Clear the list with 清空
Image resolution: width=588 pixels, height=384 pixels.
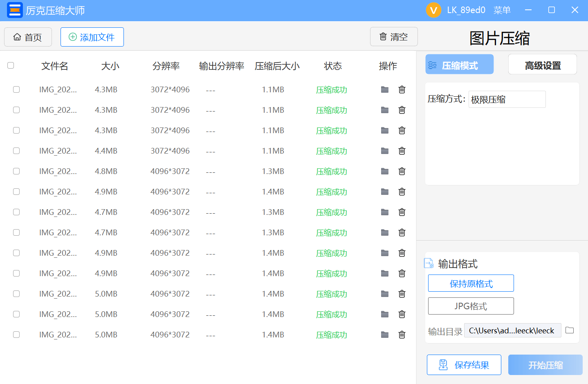click(394, 37)
